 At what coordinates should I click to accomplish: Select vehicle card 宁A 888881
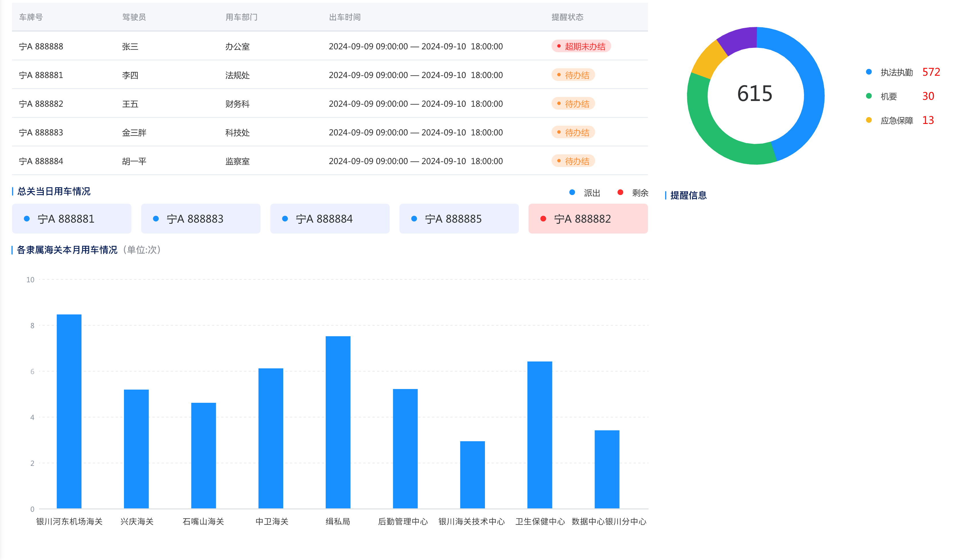point(71,219)
